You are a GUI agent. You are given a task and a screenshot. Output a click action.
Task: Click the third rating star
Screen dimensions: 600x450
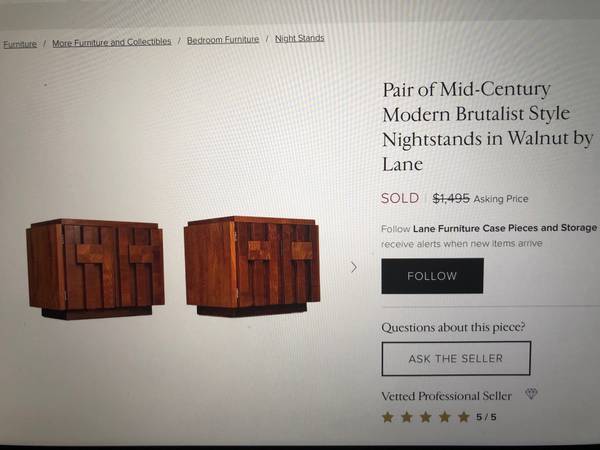pyautogui.click(x=426, y=417)
